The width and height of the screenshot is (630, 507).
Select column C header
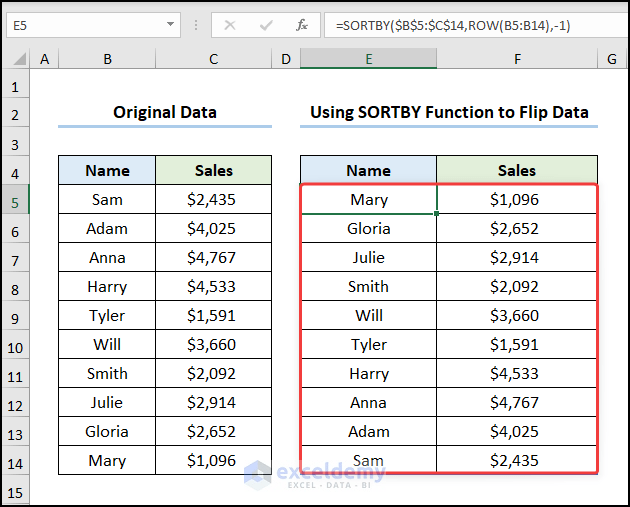(213, 59)
